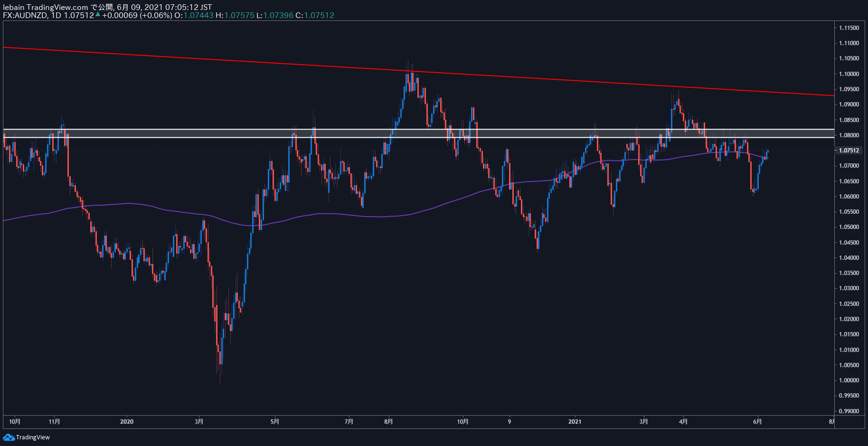868x446 pixels.
Task: Click the low value L:1.07396
Action: pos(275,15)
